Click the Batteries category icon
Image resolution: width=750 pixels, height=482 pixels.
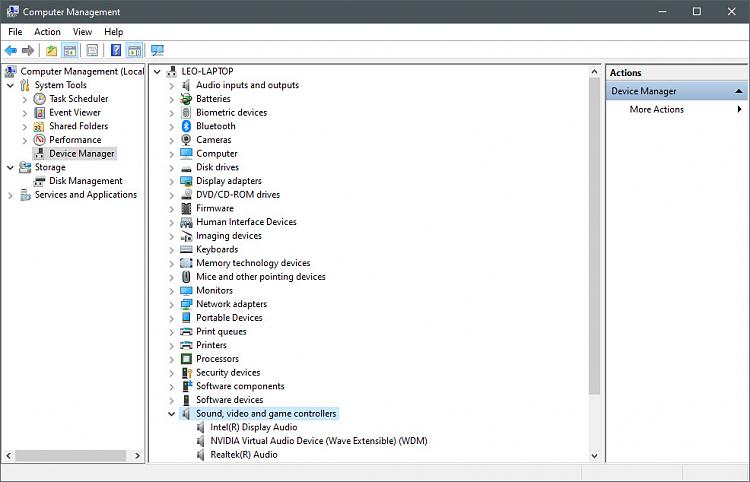coord(186,99)
